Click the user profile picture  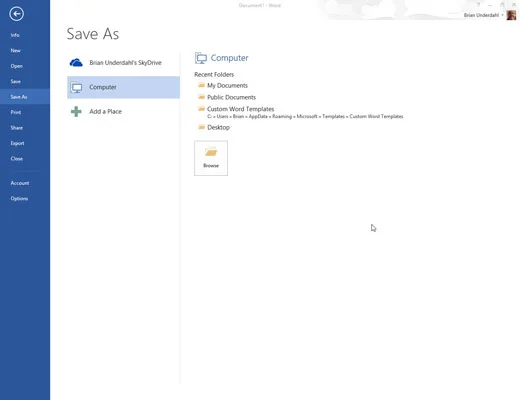pyautogui.click(x=511, y=15)
